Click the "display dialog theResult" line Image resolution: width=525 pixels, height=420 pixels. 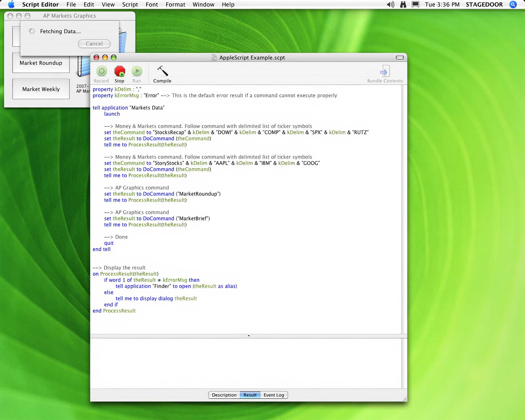pos(156,298)
